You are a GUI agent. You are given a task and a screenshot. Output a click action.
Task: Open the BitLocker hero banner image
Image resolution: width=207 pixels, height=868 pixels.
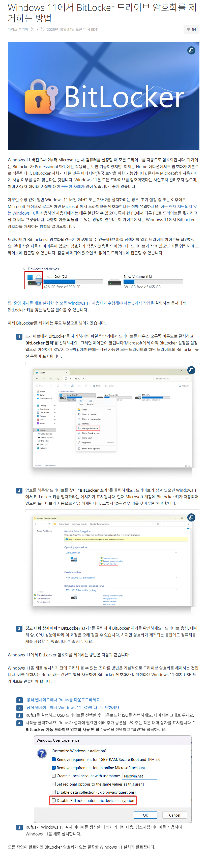click(103, 96)
